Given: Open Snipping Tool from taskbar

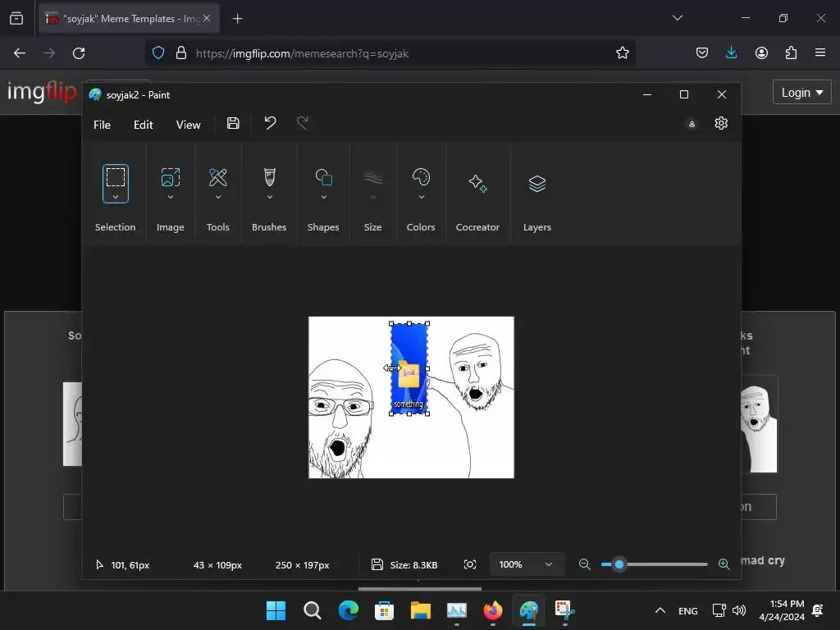Looking at the screenshot, I should click(564, 610).
